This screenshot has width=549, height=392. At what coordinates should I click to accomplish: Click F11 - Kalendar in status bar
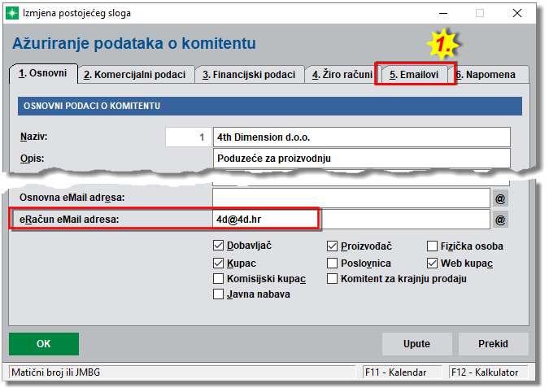click(x=402, y=372)
